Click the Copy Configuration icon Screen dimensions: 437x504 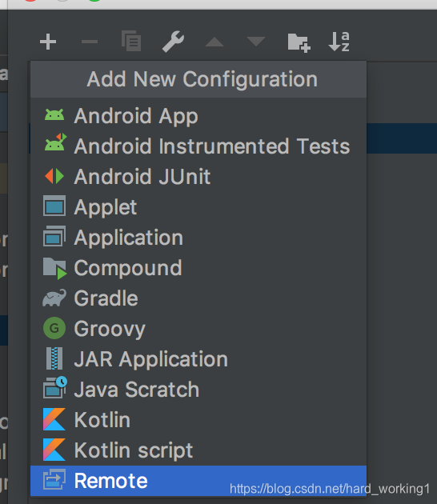point(131,41)
